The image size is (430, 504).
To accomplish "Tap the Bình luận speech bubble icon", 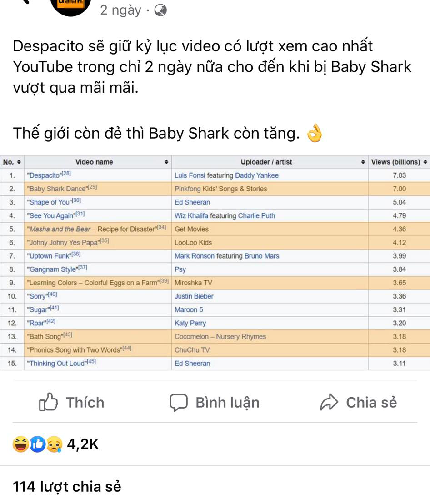I will (178, 403).
